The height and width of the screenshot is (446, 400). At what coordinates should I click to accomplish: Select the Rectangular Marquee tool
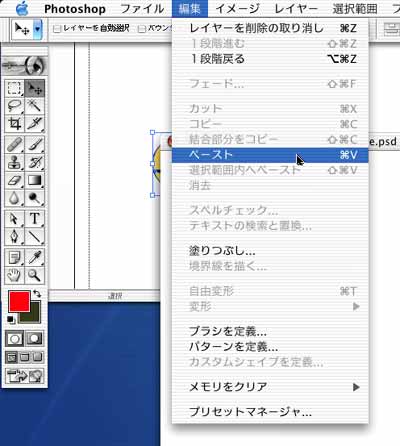(x=14, y=89)
